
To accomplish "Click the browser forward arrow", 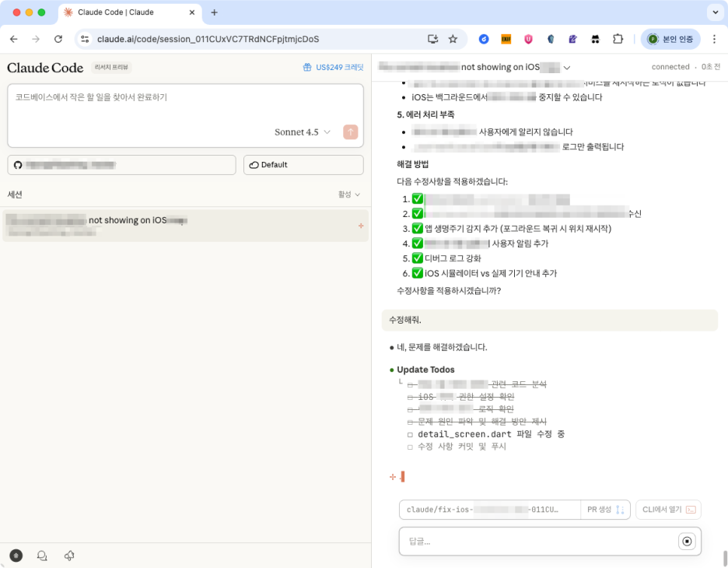I will [x=36, y=39].
